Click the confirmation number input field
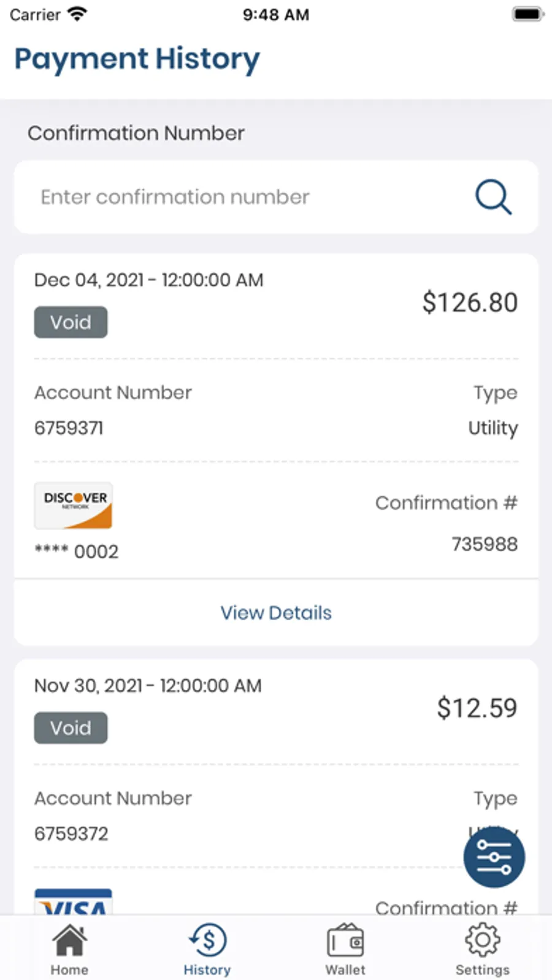 (245, 197)
